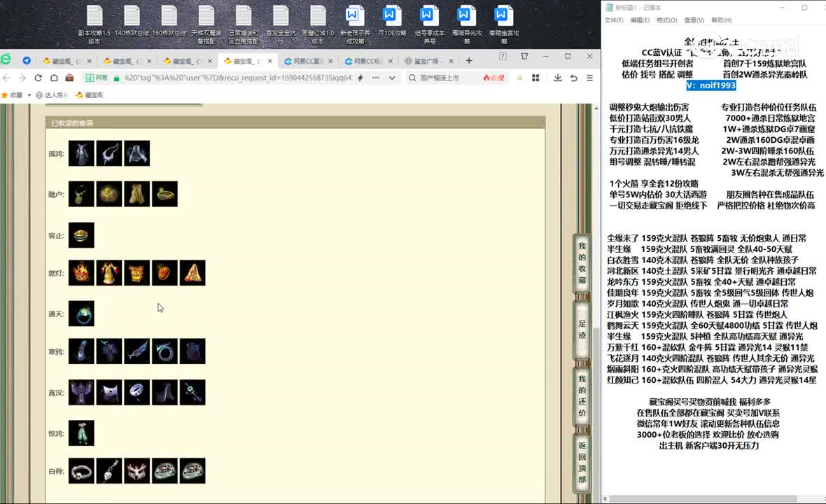This screenshot has height=504, width=826.
Task: Open desktop document 雁塔异光攻略
Action: pyautogui.click(x=466, y=24)
